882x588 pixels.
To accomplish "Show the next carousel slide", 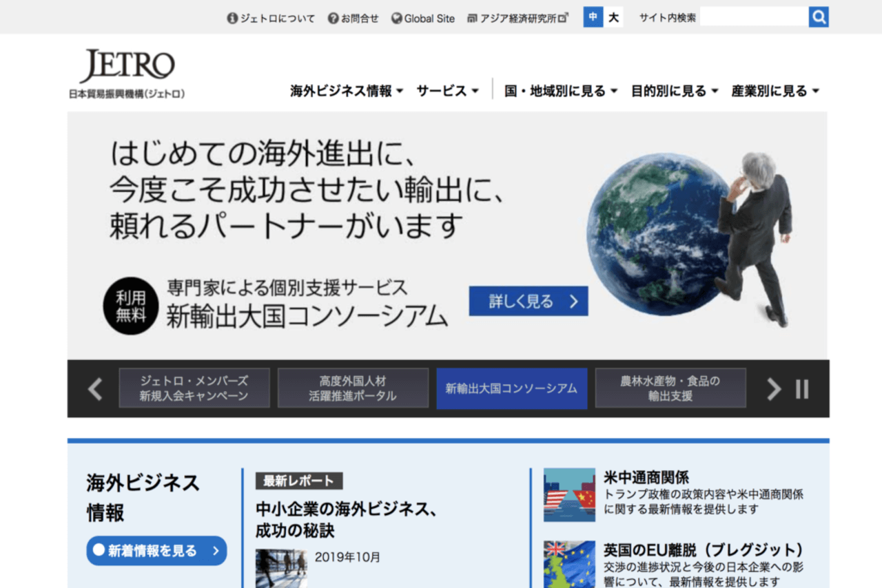I will tap(775, 389).
